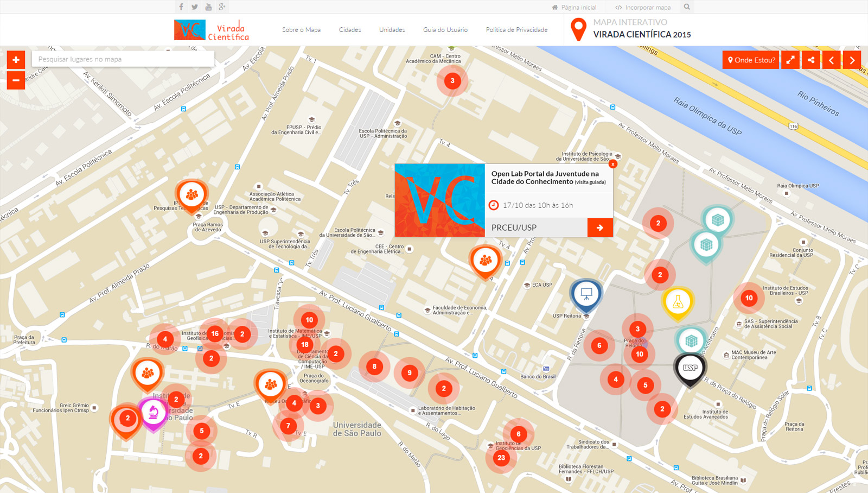
Task: Open the YouTube social icon
Action: point(208,7)
